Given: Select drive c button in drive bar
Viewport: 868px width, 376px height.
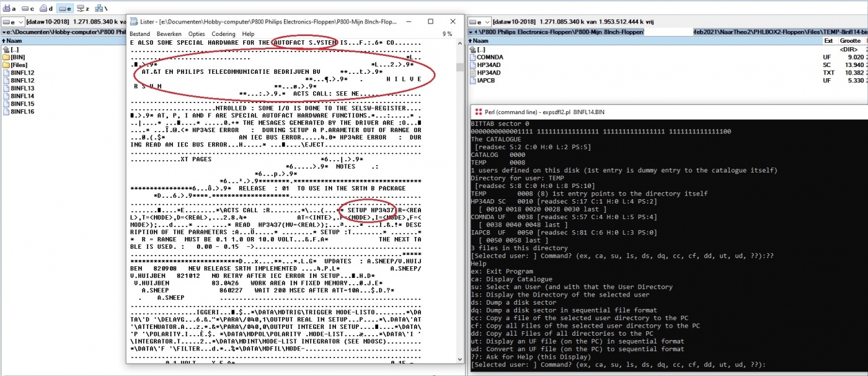Looking at the screenshot, I should [x=28, y=9].
